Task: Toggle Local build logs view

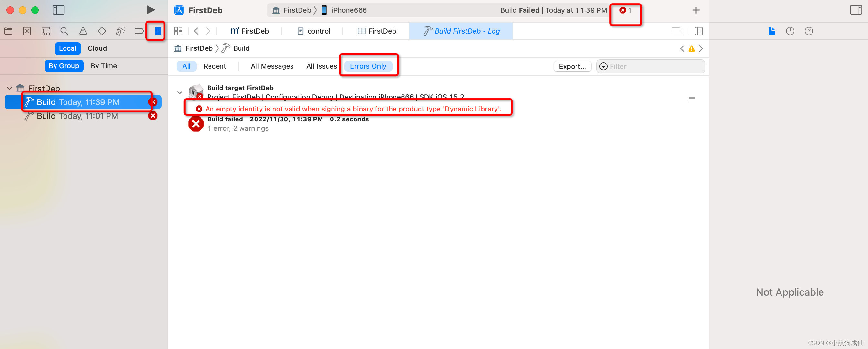Action: pos(68,48)
